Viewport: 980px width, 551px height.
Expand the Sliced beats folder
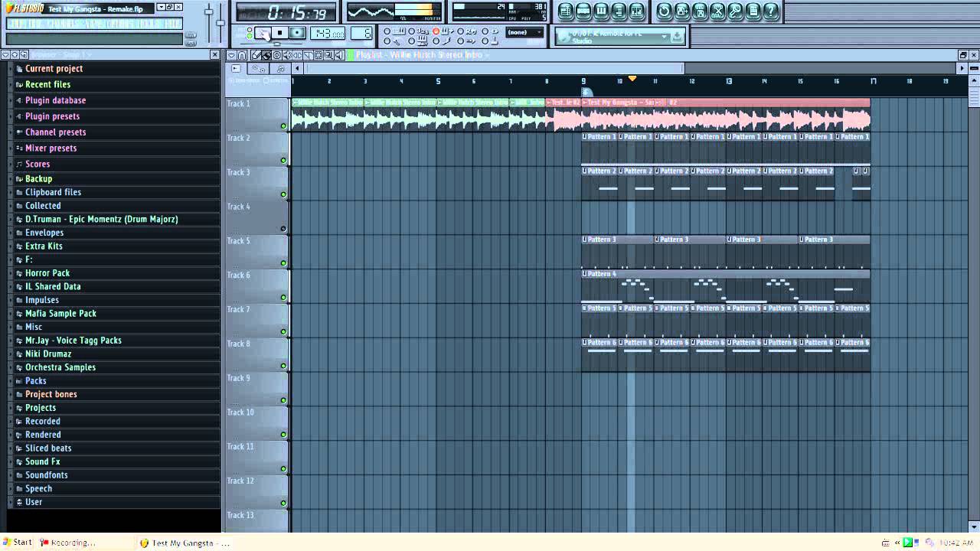pos(47,448)
